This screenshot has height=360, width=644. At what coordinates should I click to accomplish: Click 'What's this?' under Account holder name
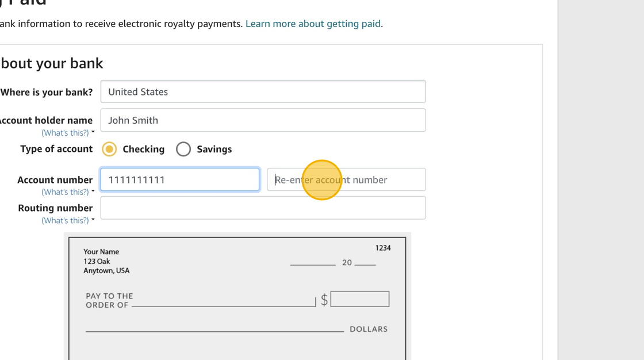pos(65,133)
